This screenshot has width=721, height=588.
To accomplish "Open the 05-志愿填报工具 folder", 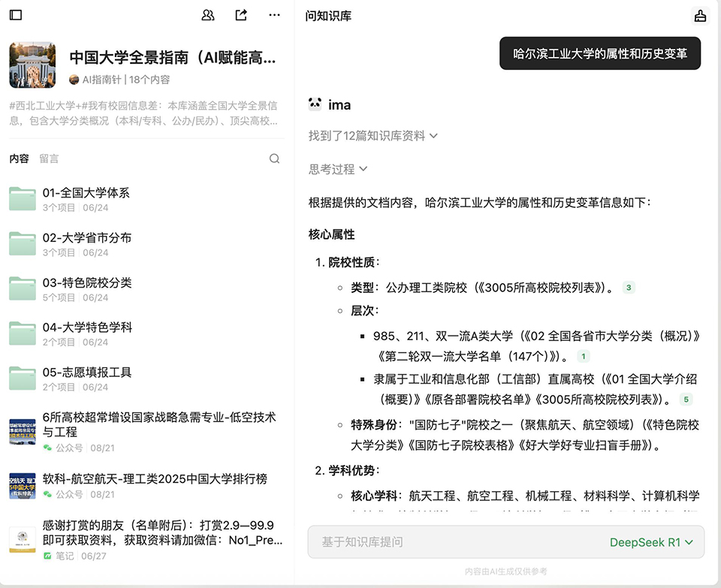I will (x=86, y=372).
